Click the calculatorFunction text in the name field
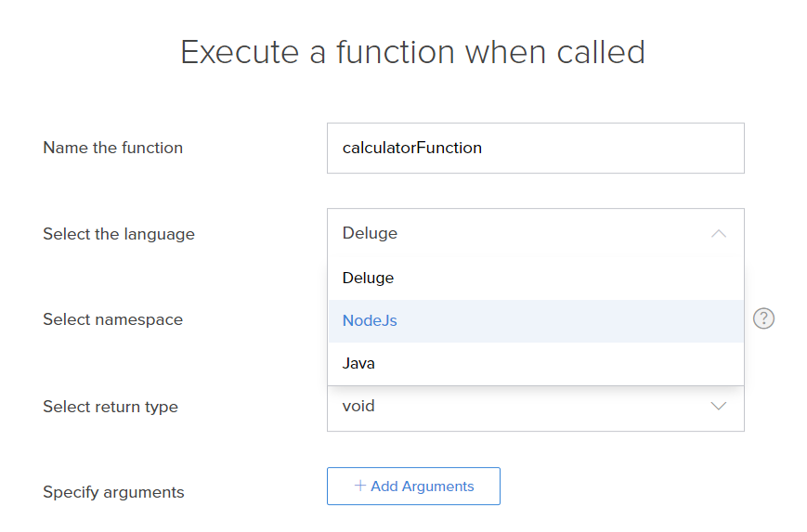This screenshot has width=807, height=532. click(411, 149)
